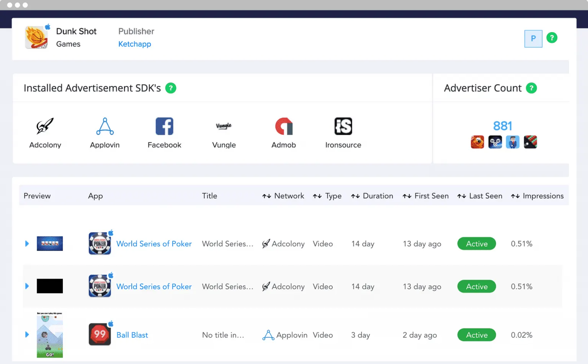Select the Adcolony SDK icon
Screen dimensions: 588x364
[x=45, y=126]
